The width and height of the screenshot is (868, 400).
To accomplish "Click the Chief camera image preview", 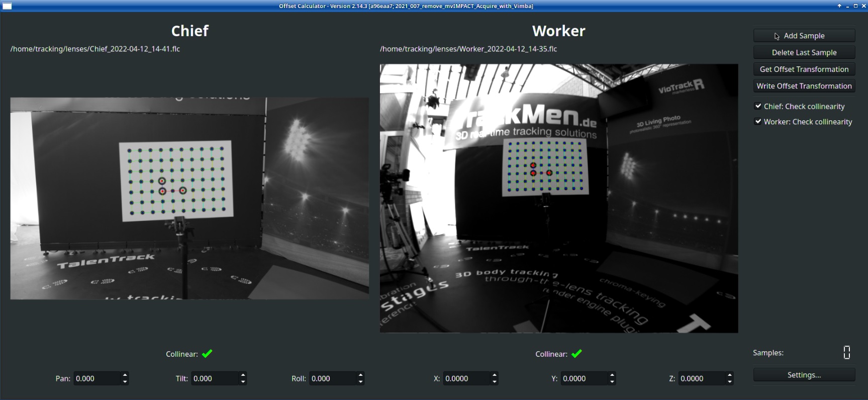I will [189, 198].
